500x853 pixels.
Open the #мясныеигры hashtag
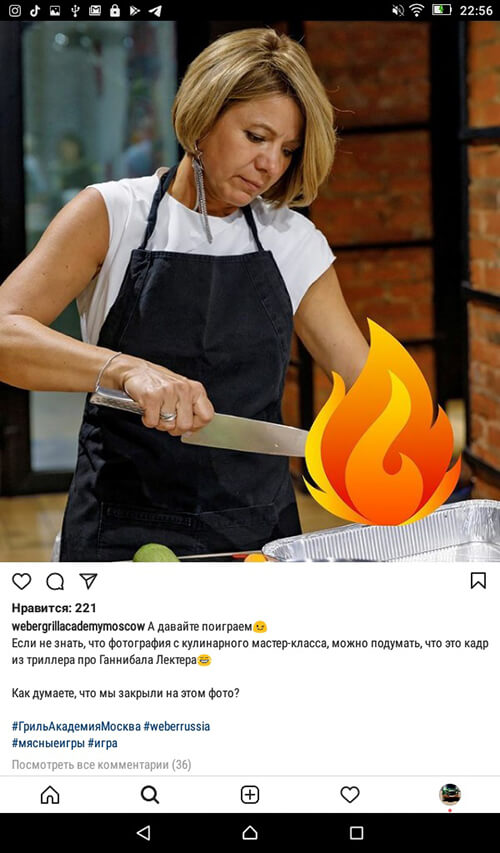pos(48,743)
